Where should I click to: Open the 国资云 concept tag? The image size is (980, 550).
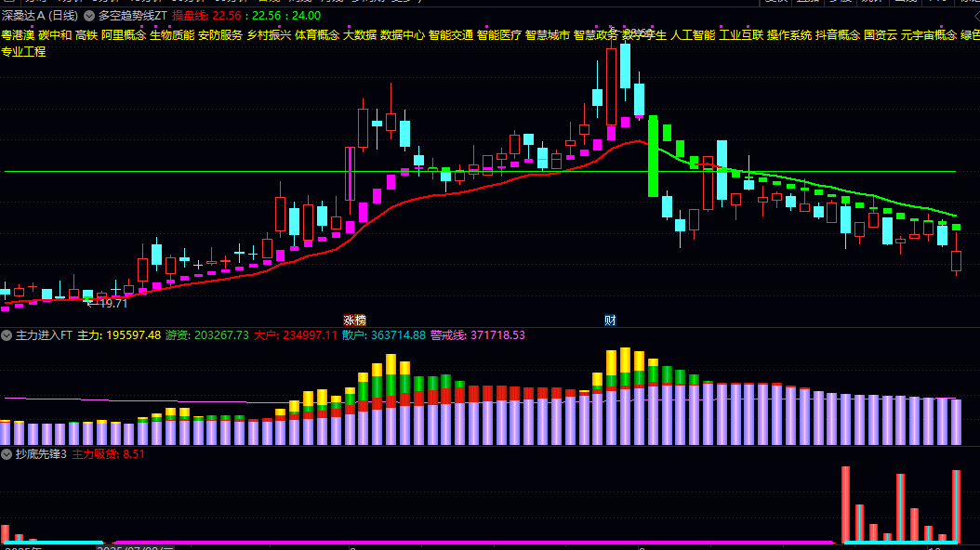pos(881,35)
